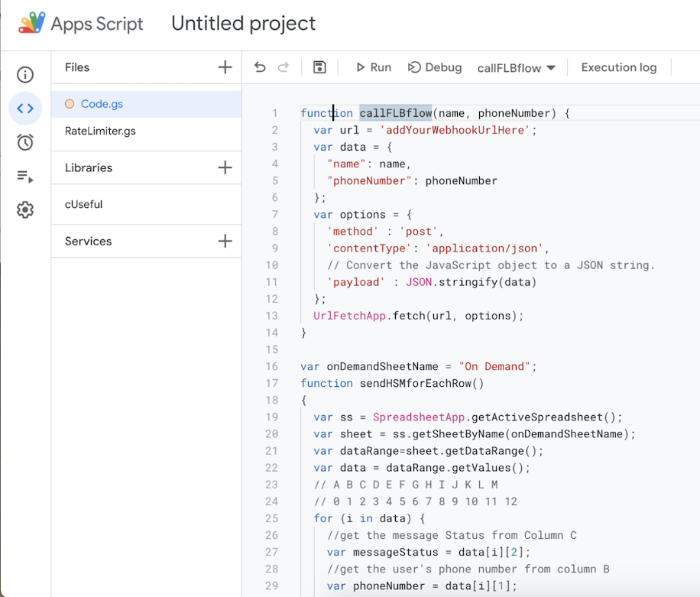Select the cUseful library

pos(83,204)
